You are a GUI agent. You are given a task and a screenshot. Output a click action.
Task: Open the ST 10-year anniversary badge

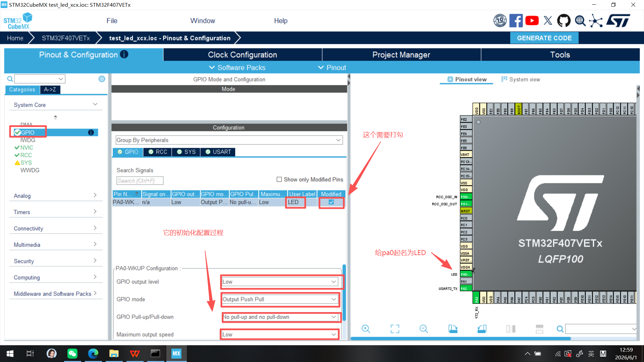point(500,21)
